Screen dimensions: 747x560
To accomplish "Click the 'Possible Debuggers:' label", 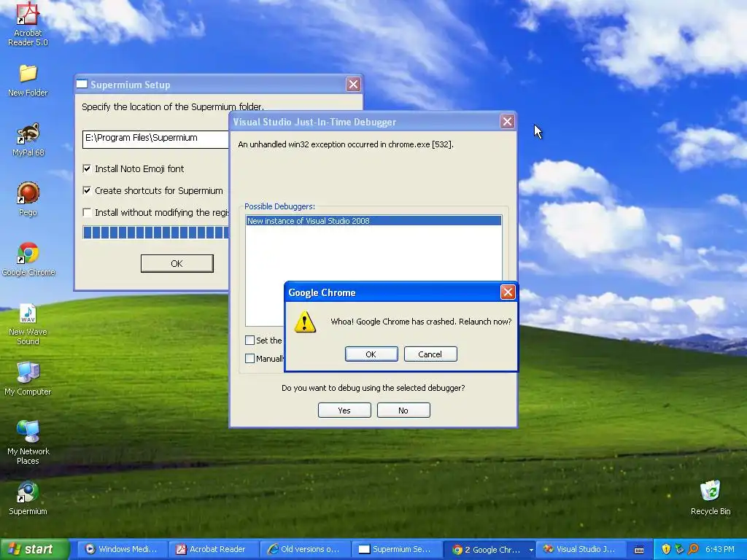I will 279,206.
